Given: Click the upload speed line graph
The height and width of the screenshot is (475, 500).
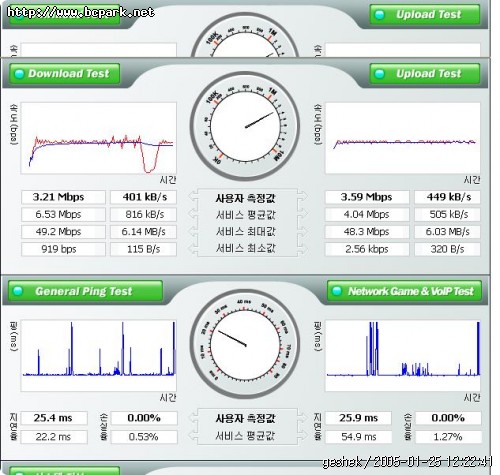Looking at the screenshot, I should [403, 138].
